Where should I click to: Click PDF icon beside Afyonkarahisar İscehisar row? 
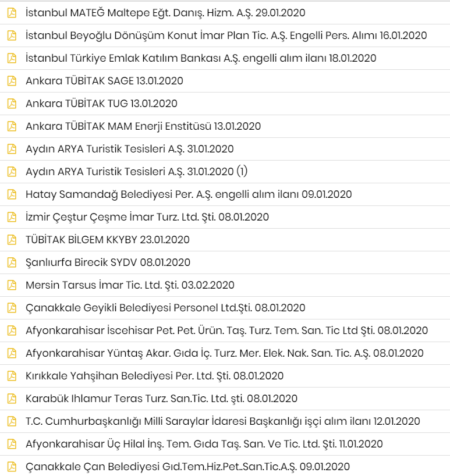tap(12, 331)
